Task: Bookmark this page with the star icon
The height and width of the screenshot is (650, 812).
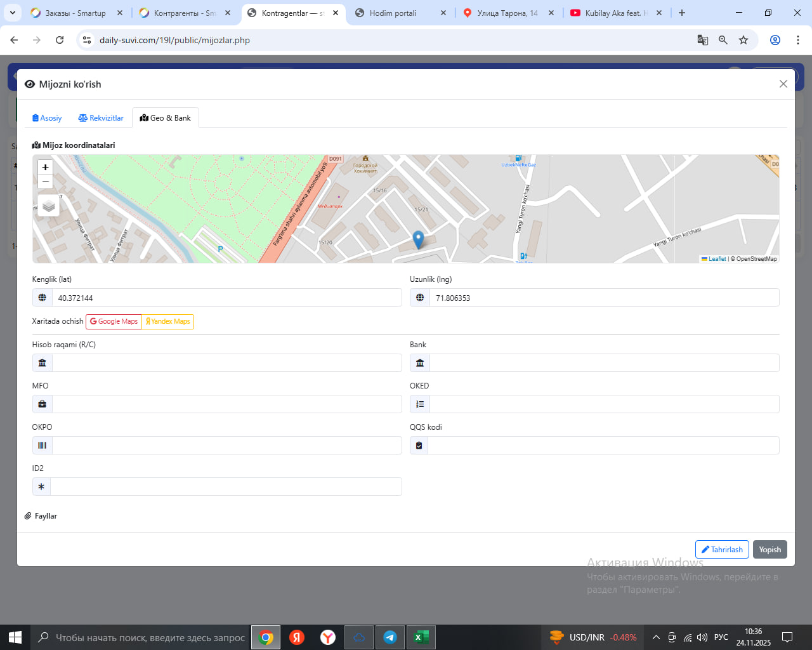Action: point(743,40)
